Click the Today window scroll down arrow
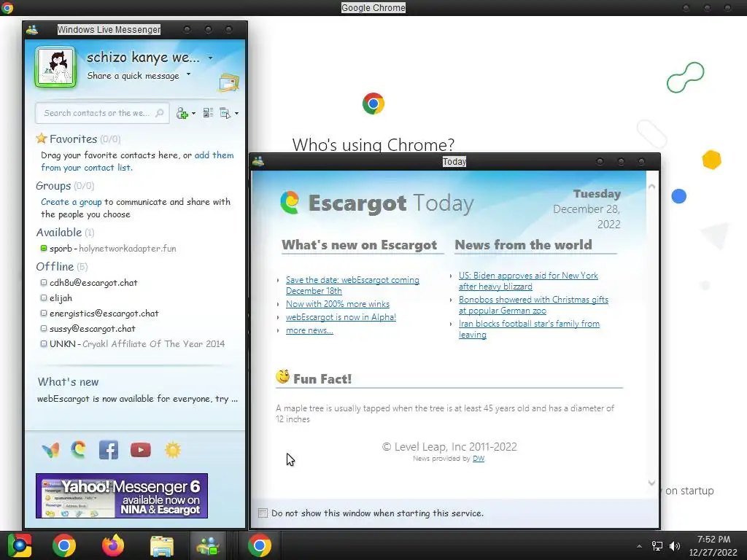The width and height of the screenshot is (747, 560). (x=651, y=483)
